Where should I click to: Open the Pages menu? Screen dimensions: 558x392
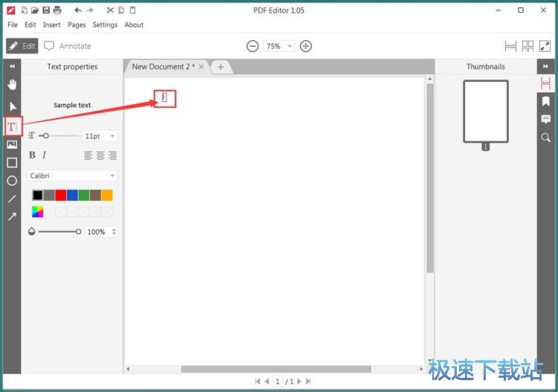tap(77, 25)
